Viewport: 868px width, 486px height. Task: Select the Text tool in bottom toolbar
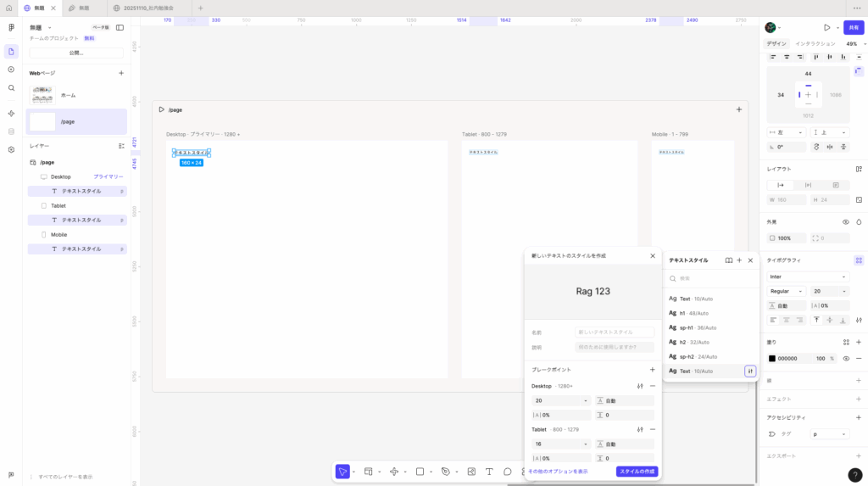pos(489,472)
